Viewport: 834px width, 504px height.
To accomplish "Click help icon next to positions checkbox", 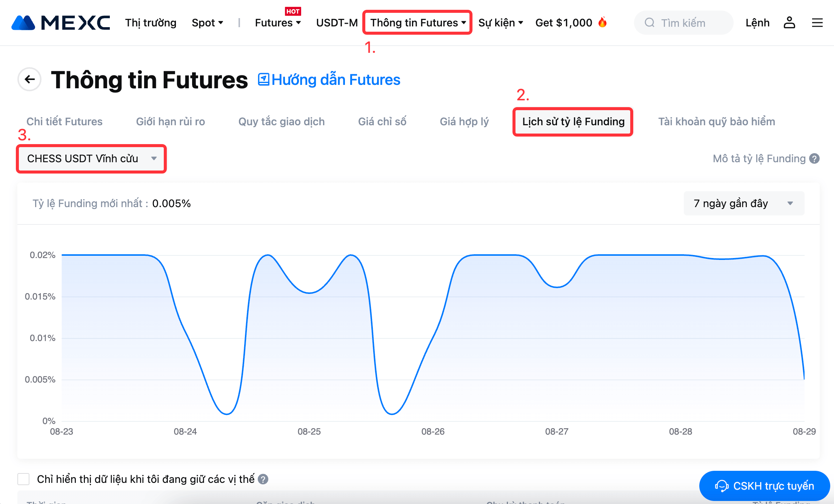I will [x=263, y=479].
